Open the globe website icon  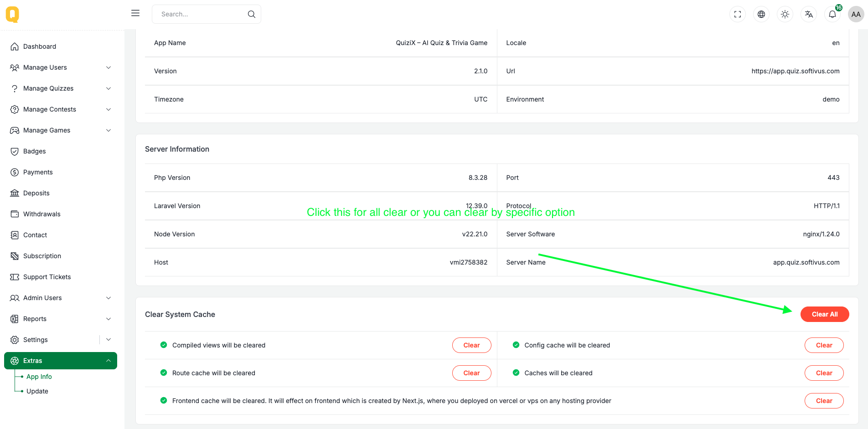(761, 14)
